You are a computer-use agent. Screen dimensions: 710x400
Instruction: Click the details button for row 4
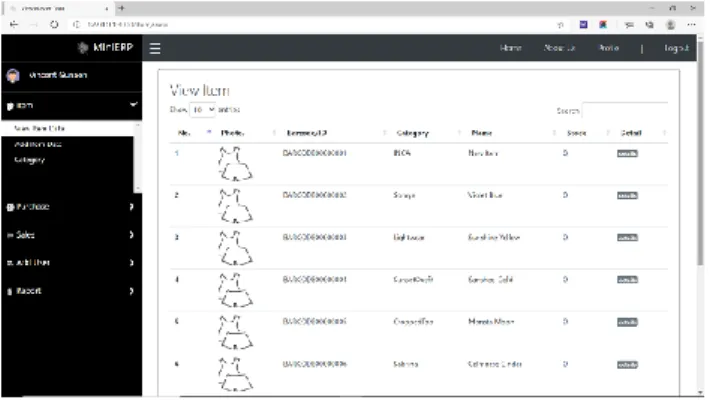(x=627, y=280)
